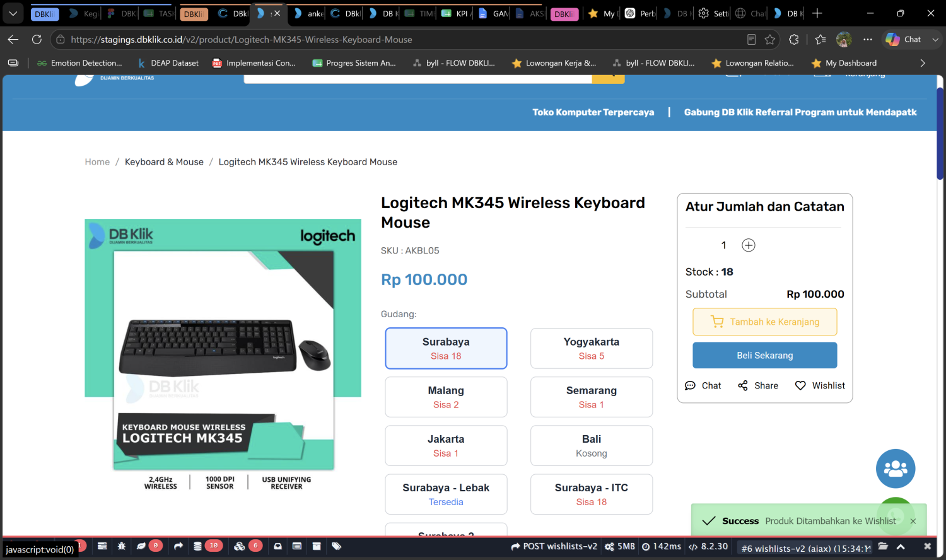
Task: Add product to Wishlist heart icon
Action: [x=800, y=385]
